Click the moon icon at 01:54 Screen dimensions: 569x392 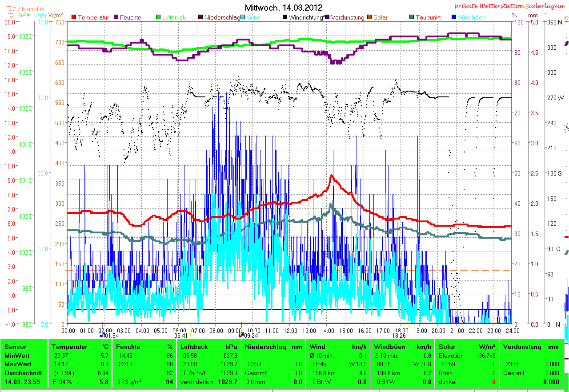click(103, 336)
